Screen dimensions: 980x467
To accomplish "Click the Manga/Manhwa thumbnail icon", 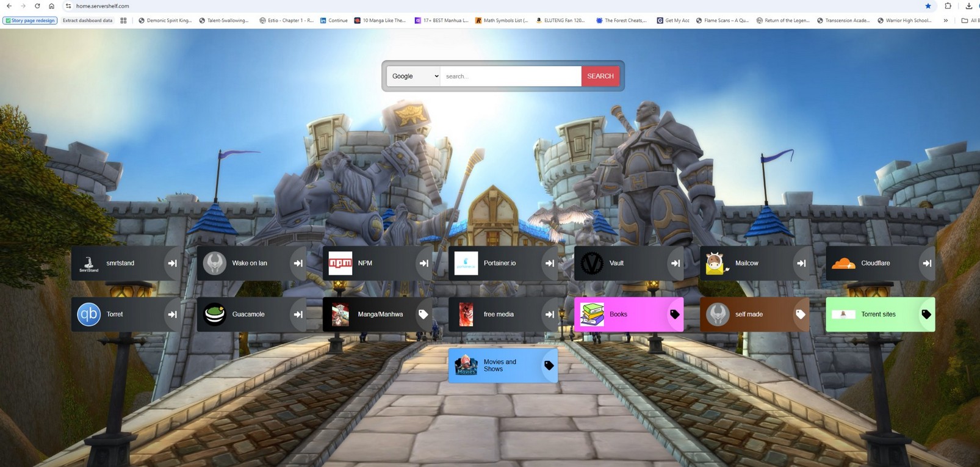I will (340, 314).
